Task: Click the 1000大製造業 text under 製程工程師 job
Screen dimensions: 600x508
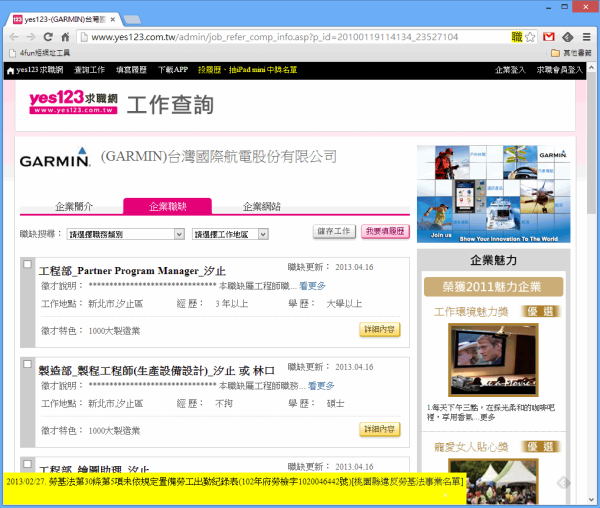Action: 114,431
